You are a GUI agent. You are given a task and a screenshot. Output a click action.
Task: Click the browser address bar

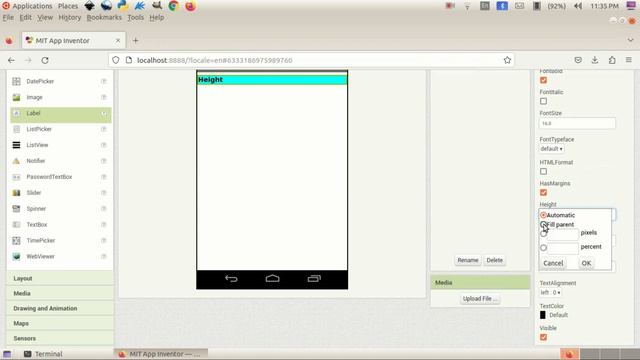click(311, 60)
